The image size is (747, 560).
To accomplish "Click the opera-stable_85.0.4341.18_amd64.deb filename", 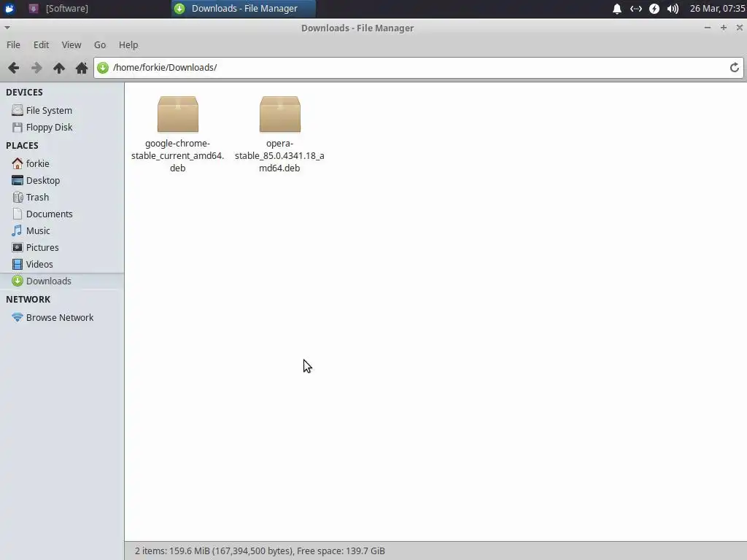I will 279,156.
